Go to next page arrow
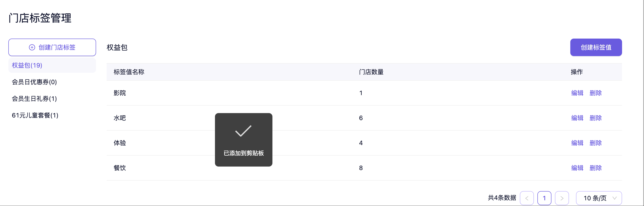Viewport: 644px width, 206px height. tap(562, 198)
